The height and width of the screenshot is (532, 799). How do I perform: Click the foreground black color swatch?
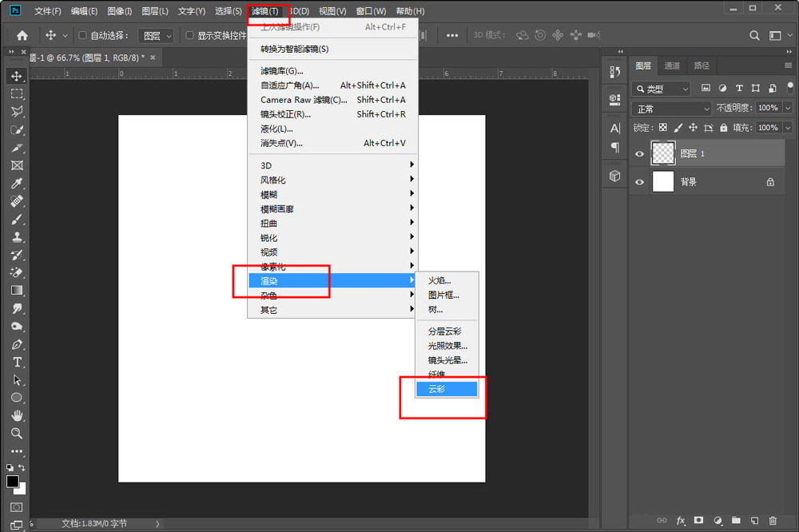[12, 482]
